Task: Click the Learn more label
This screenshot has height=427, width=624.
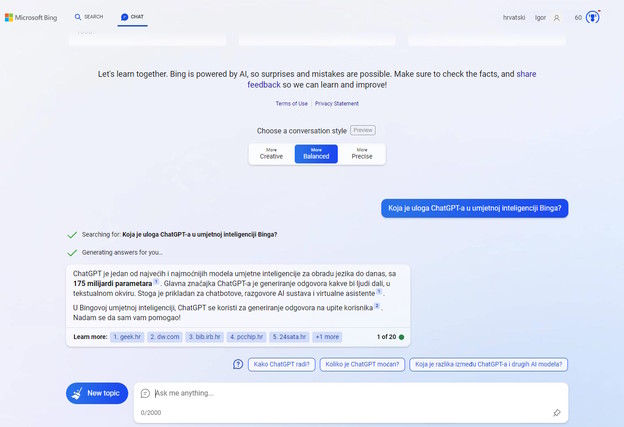Action: [90, 337]
